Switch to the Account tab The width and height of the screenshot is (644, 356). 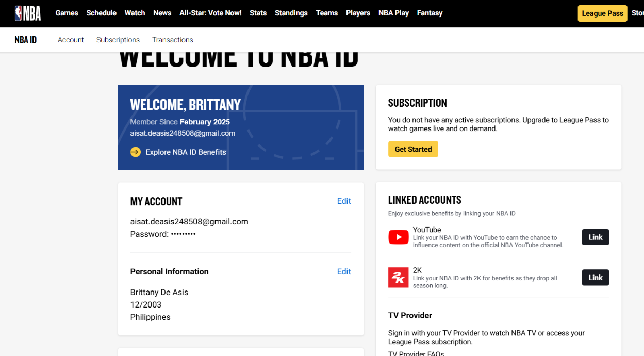click(71, 40)
